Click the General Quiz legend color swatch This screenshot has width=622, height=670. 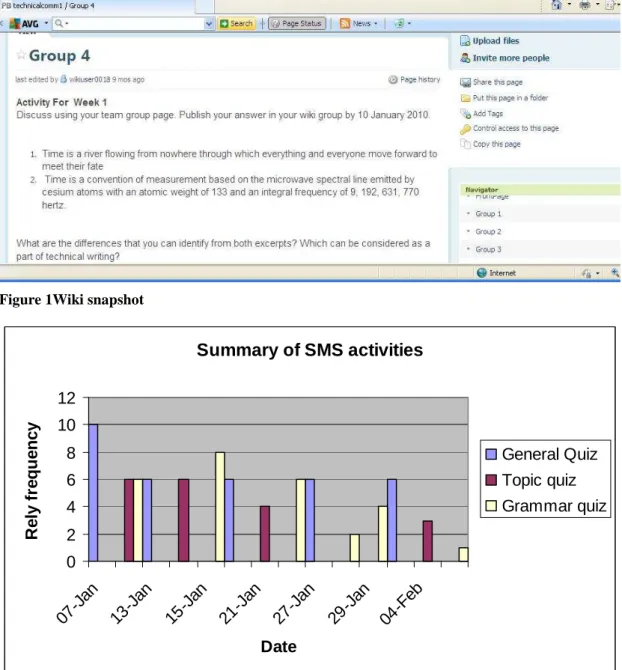point(491,454)
